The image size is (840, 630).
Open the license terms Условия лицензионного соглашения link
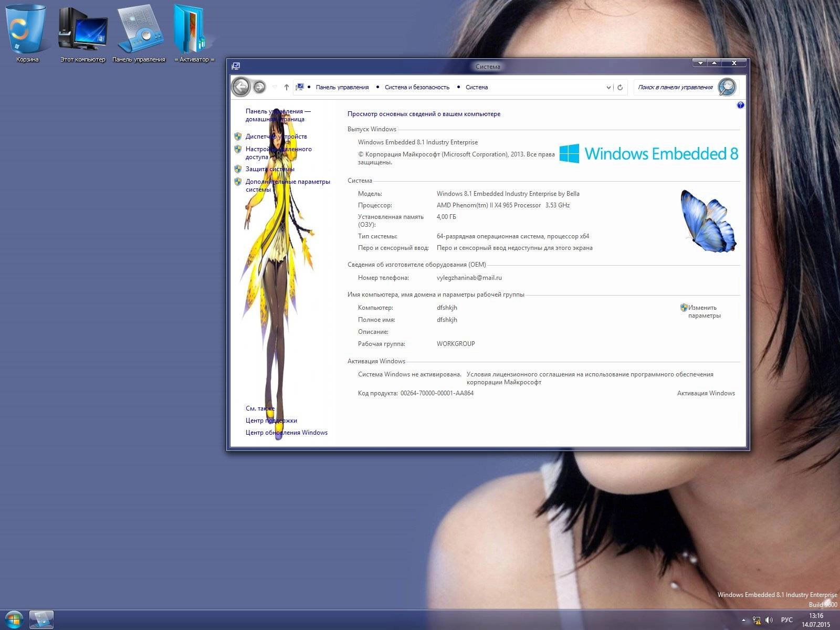coord(590,378)
